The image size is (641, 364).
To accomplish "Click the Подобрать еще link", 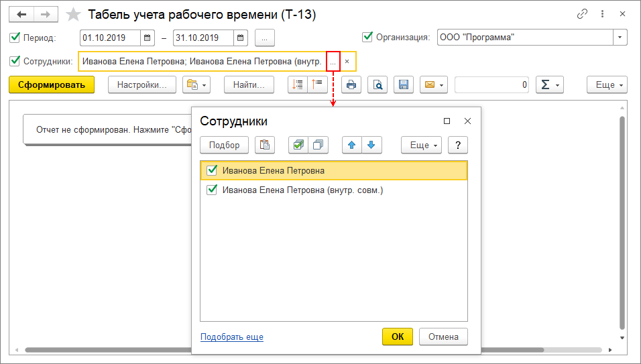I will (x=232, y=337).
